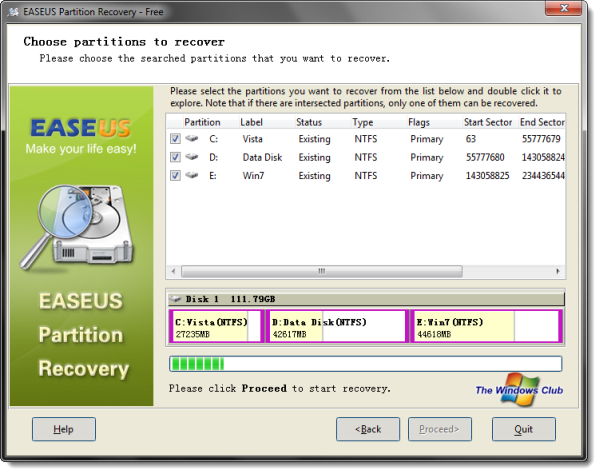Image resolution: width=600 pixels, height=474 pixels.
Task: Click the hard disk magnifier illustration
Action: point(77,227)
